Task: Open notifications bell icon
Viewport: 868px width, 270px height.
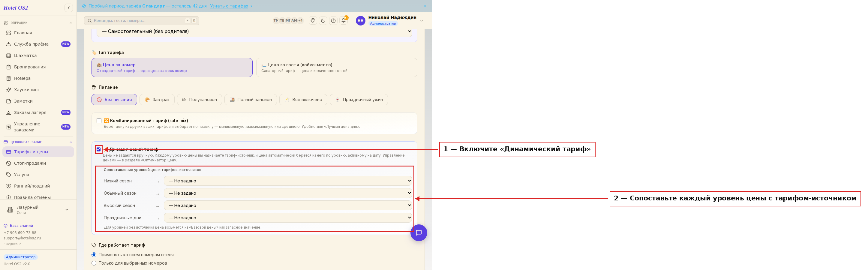Action: click(343, 21)
